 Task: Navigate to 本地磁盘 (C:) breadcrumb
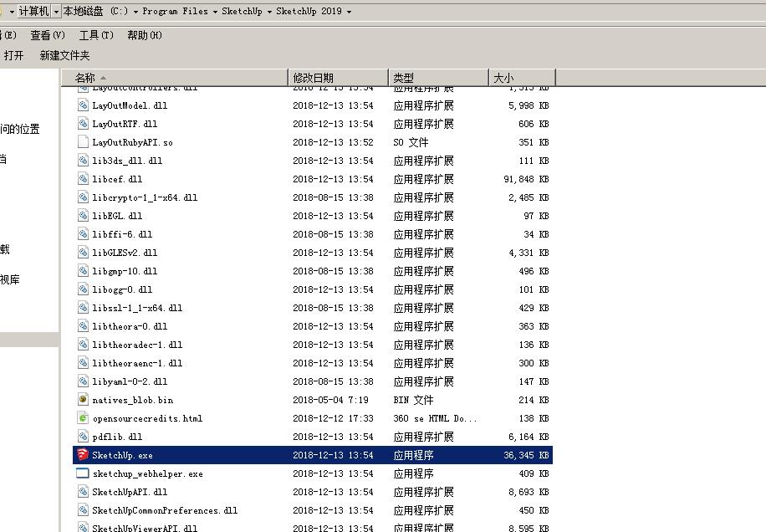coord(95,11)
